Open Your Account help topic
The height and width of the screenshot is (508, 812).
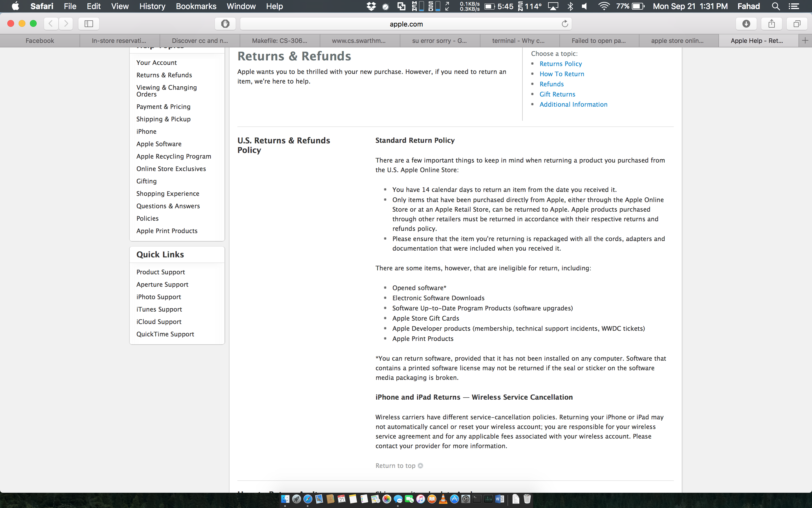pyautogui.click(x=156, y=62)
